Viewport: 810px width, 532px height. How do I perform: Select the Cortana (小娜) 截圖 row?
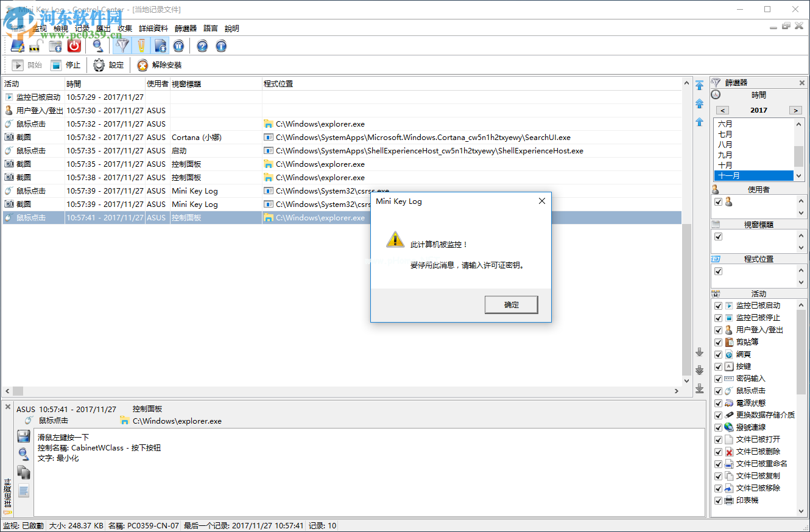(x=342, y=138)
